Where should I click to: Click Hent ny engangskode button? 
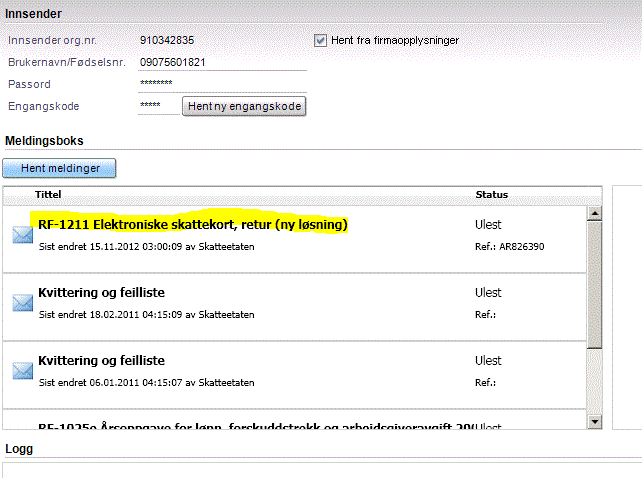[244, 106]
